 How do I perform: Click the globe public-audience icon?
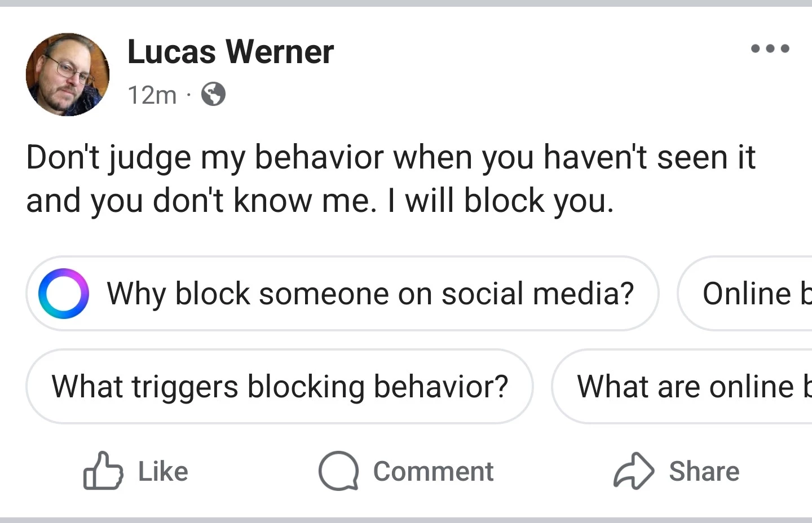point(214,95)
